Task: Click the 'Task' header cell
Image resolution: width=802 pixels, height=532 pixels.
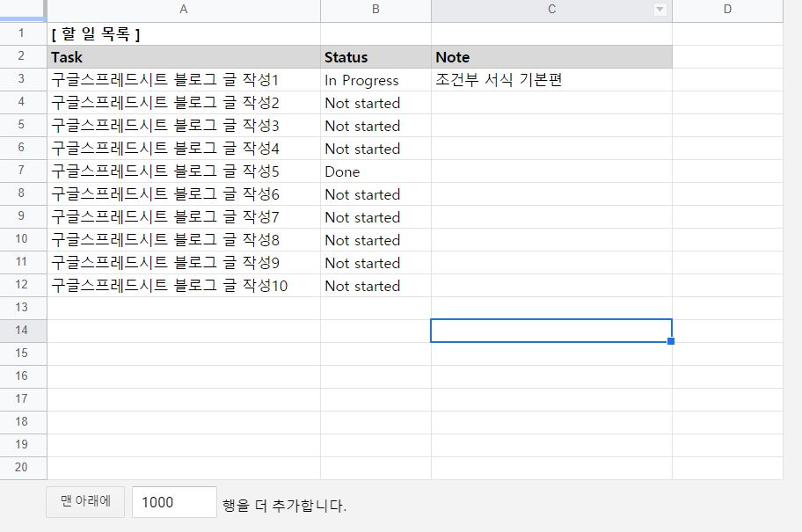Action: click(x=184, y=57)
